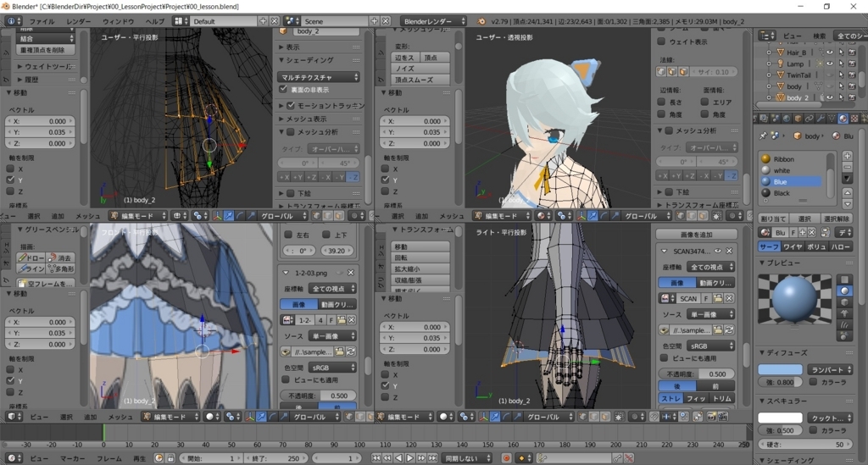
Task: Open the ウィンドウ menu
Action: (x=119, y=21)
